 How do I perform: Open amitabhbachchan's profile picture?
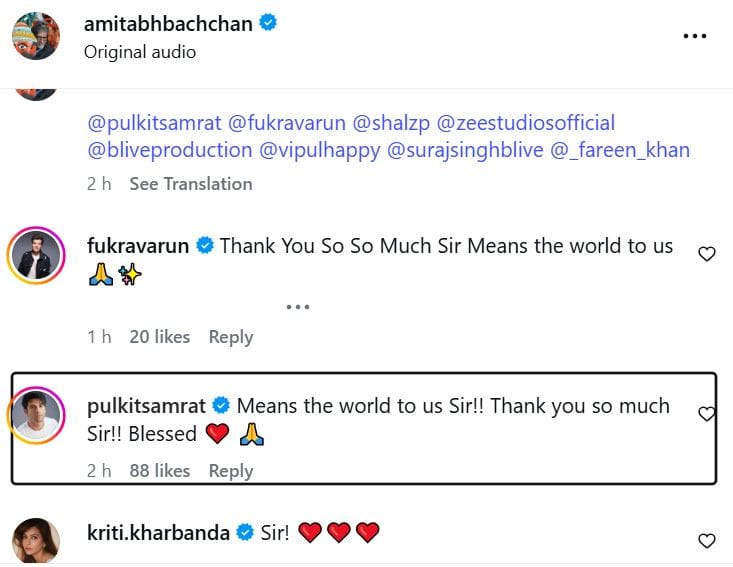pyautogui.click(x=35, y=37)
